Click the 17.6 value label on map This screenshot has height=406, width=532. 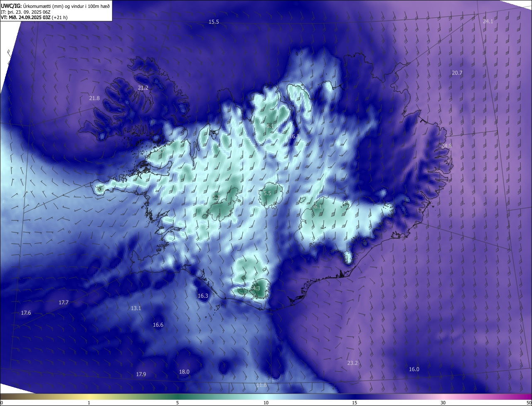[26, 313]
